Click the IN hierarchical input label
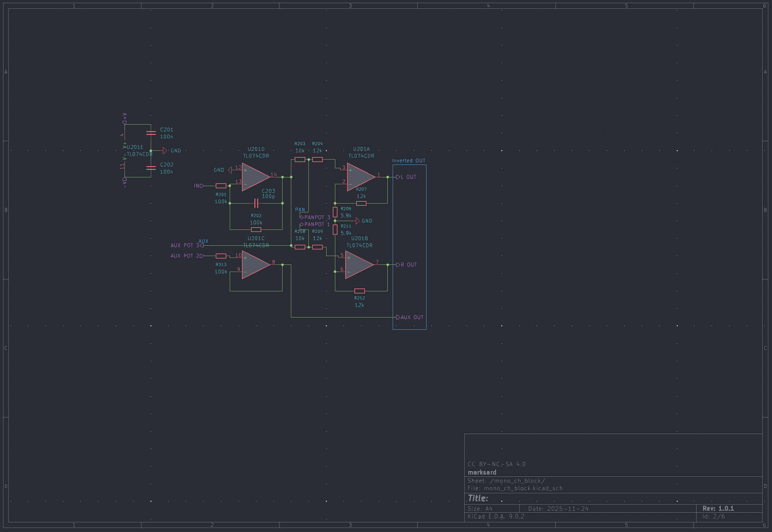772x532 pixels. (x=198, y=186)
